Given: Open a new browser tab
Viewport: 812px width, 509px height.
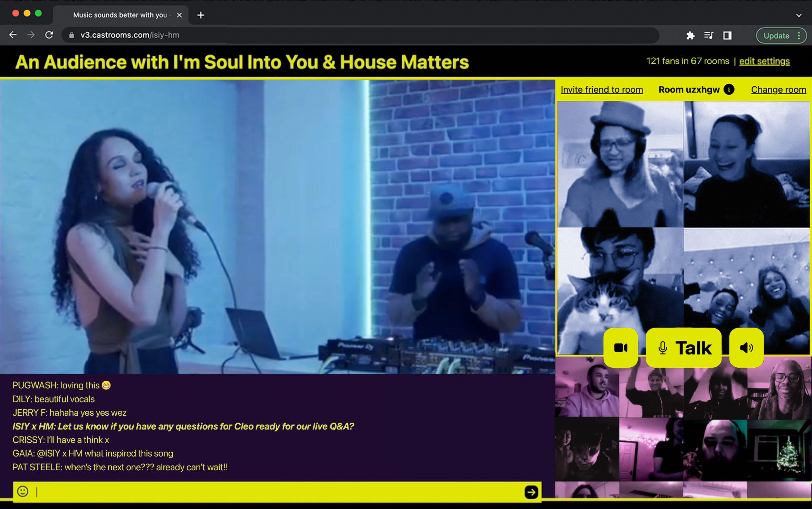Looking at the screenshot, I should [201, 15].
